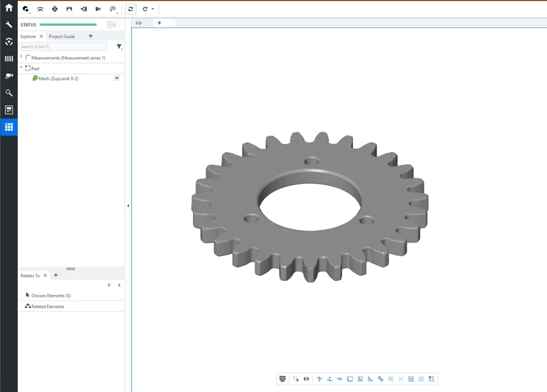The width and height of the screenshot is (547, 392).
Task: Select the PIP view tab
Action: tap(139, 23)
